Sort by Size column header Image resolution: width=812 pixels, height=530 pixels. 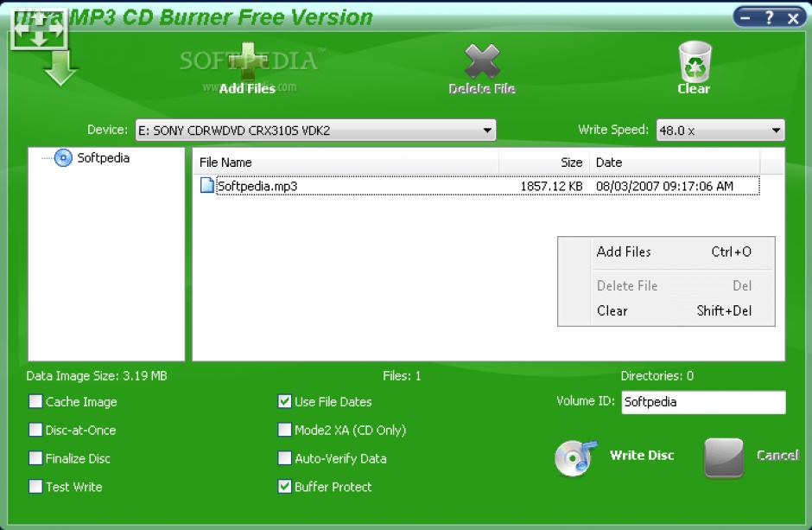coord(543,163)
